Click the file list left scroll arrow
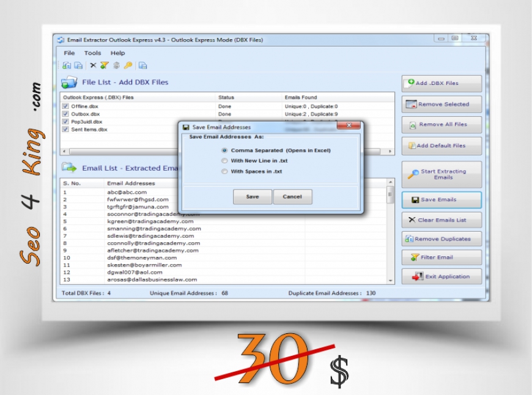Image resolution: width=532 pixels, height=395 pixels. point(64,152)
